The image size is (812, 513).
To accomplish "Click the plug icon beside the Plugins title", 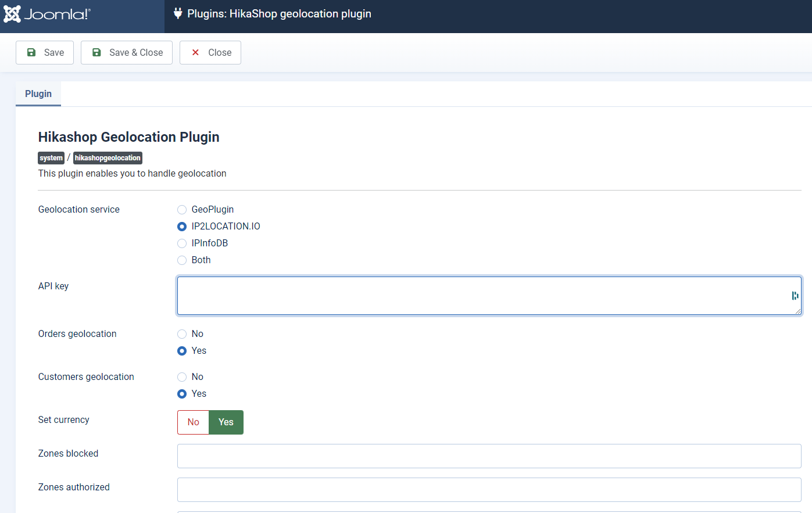I will [x=178, y=13].
